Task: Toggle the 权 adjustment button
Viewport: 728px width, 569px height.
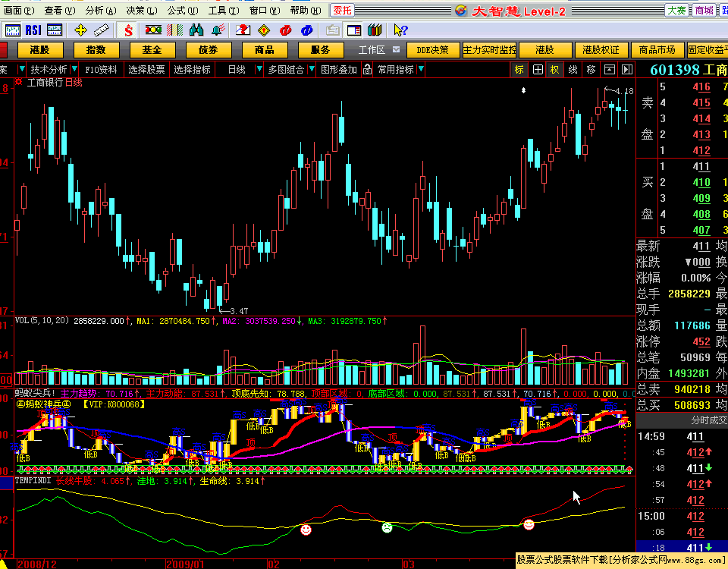Action: click(555, 69)
